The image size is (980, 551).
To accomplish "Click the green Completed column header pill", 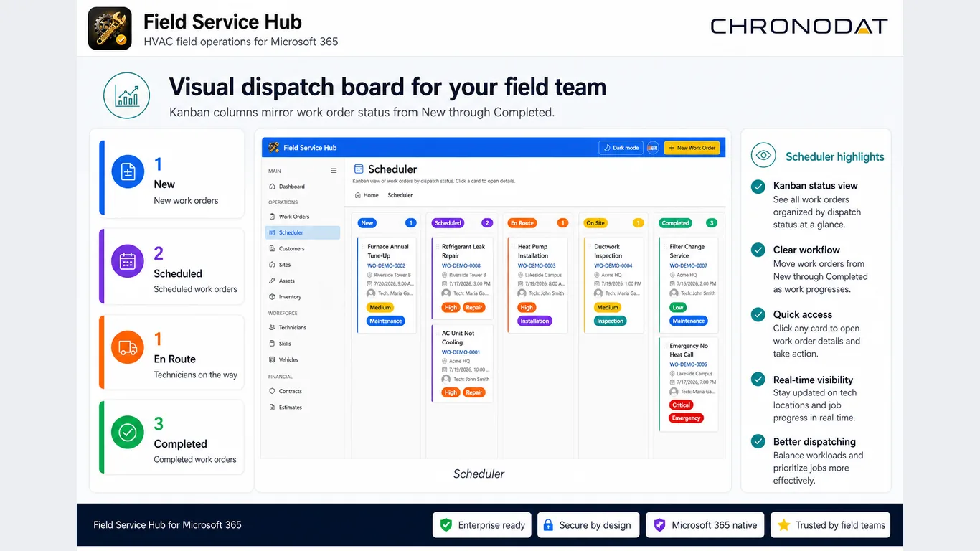I will tap(675, 223).
